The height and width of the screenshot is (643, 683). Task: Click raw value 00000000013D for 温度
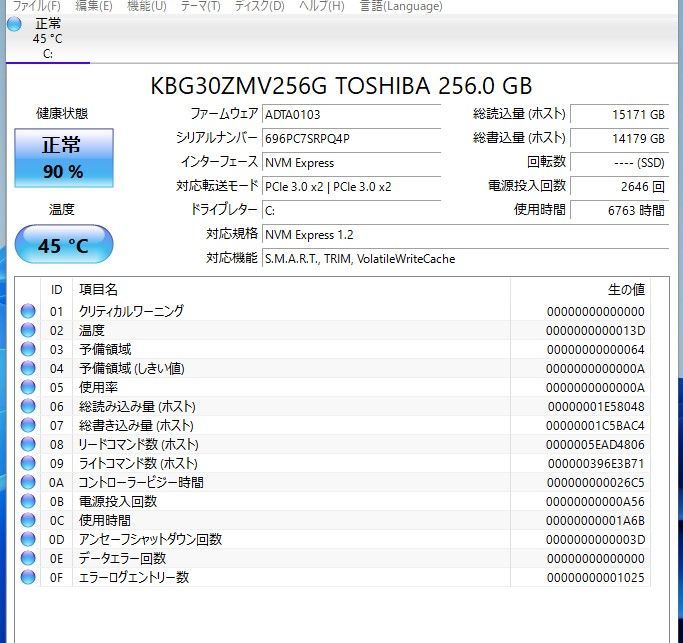pyautogui.click(x=595, y=331)
